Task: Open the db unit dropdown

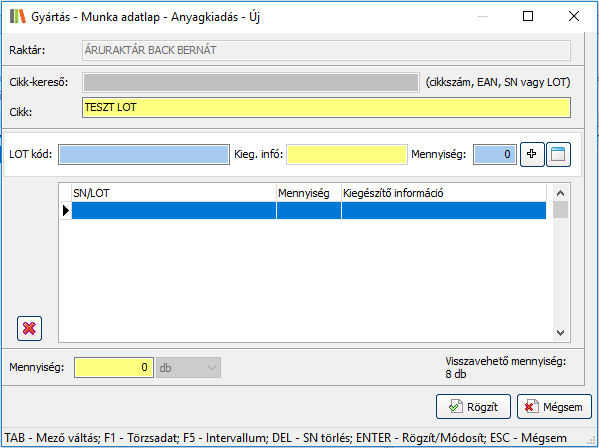Action: click(x=188, y=368)
